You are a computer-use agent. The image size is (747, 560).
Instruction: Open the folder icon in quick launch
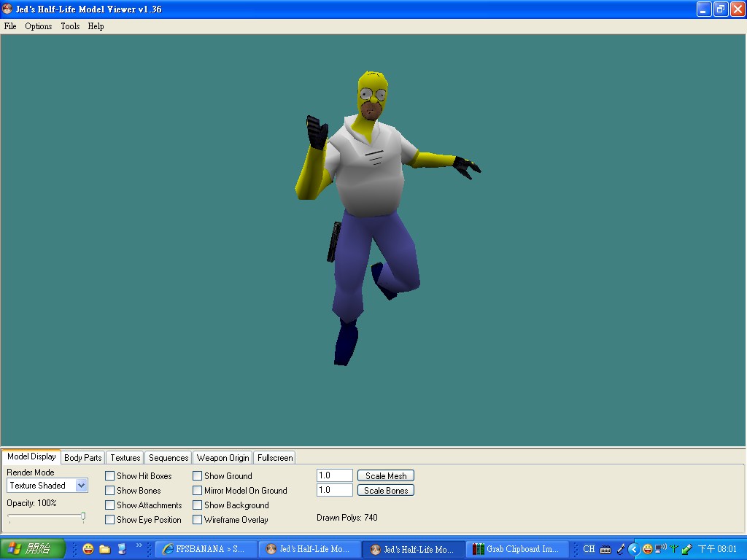point(105,549)
